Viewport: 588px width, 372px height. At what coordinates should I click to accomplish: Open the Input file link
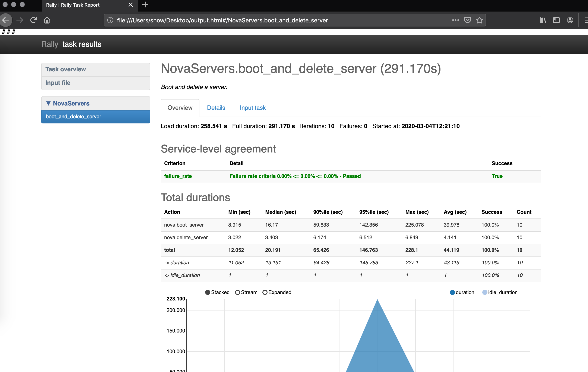pyautogui.click(x=58, y=83)
